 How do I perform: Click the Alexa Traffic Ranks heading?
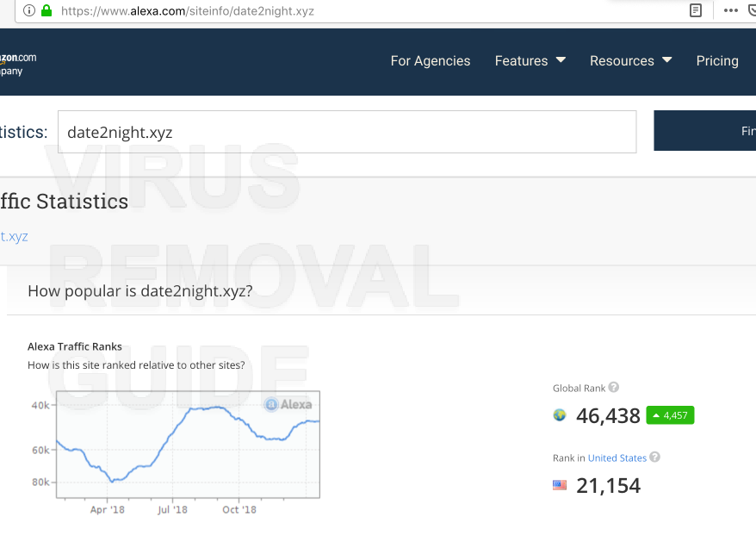tap(75, 346)
